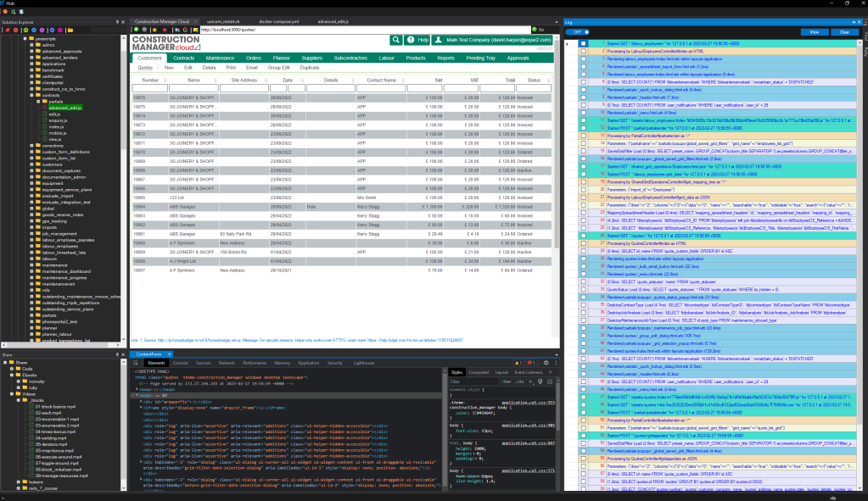Click the Clear button in Log panel
The image size is (868, 501).
845,32
